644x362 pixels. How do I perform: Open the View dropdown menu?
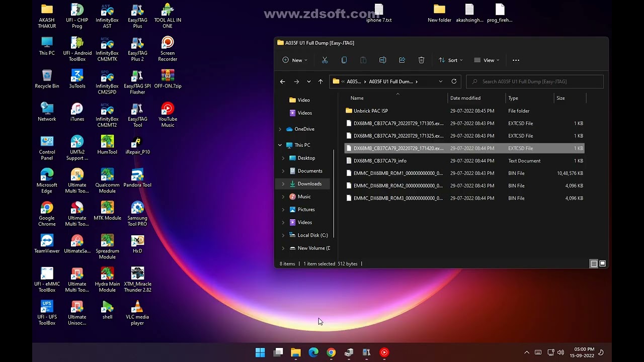point(487,60)
